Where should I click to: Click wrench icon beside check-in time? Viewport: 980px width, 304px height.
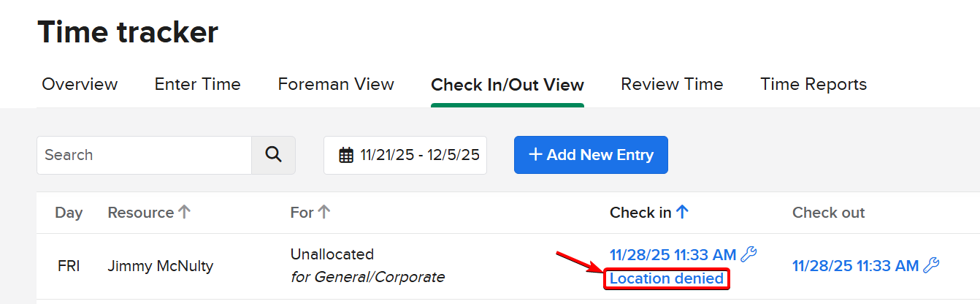(x=749, y=254)
